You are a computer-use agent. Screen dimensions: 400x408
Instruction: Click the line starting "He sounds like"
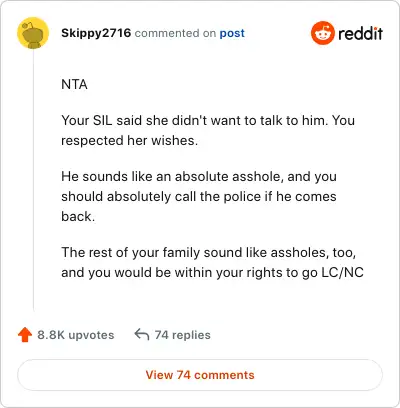pos(199,176)
